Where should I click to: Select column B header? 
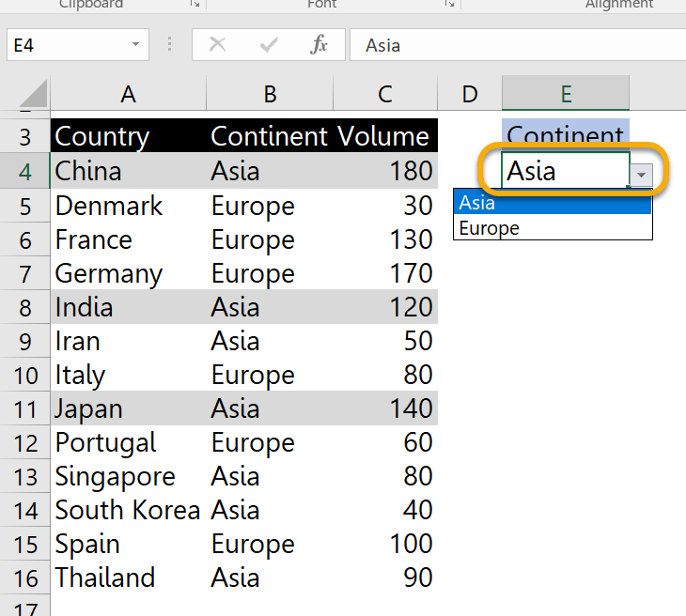[270, 94]
